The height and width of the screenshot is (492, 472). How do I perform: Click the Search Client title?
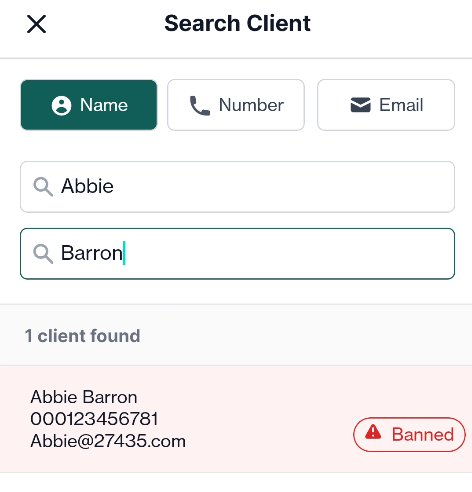click(x=237, y=23)
